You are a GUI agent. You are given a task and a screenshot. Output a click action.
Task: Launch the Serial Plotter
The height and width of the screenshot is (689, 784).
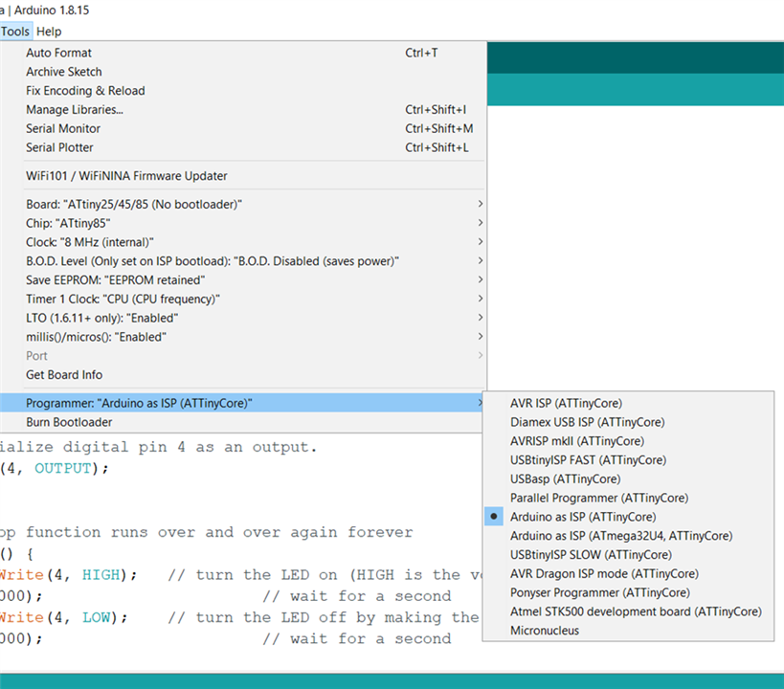[x=60, y=147]
